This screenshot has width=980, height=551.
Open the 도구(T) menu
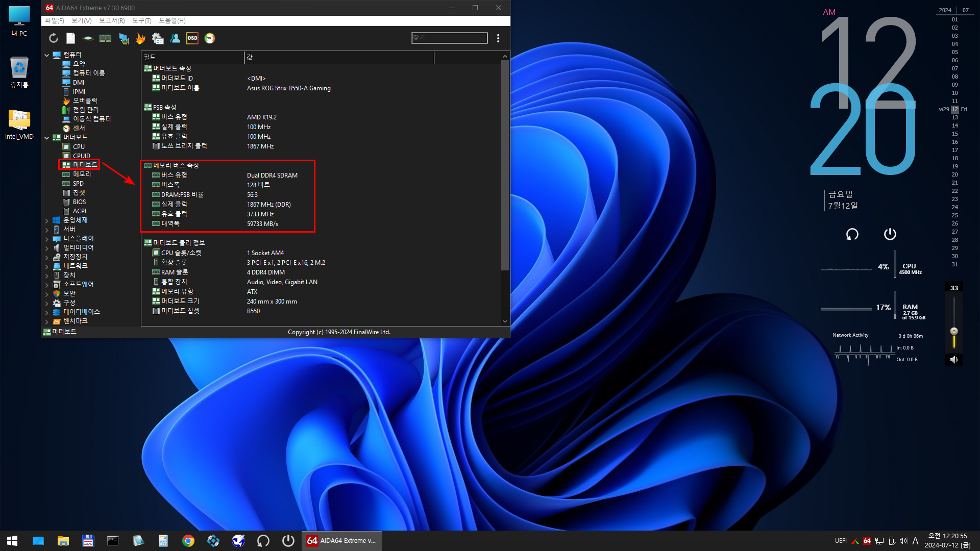tap(142, 21)
